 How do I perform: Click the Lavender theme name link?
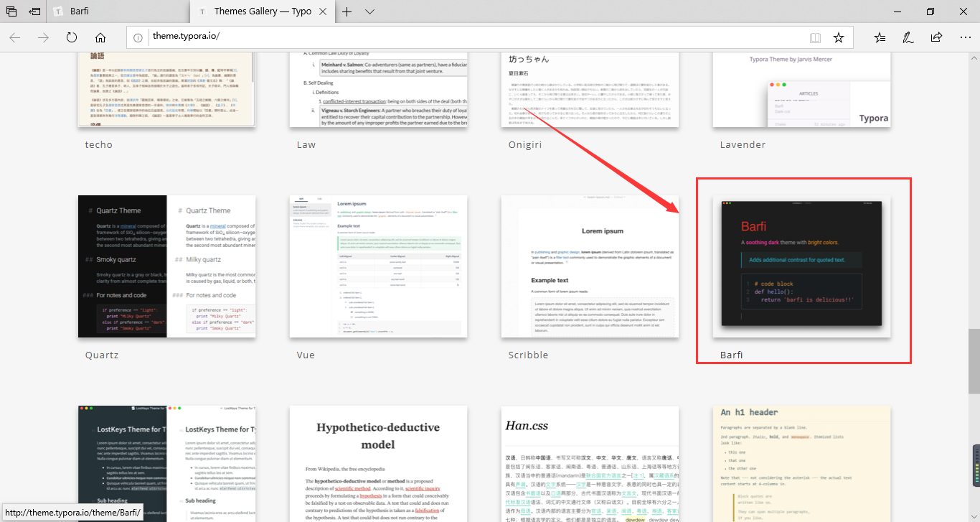click(743, 144)
